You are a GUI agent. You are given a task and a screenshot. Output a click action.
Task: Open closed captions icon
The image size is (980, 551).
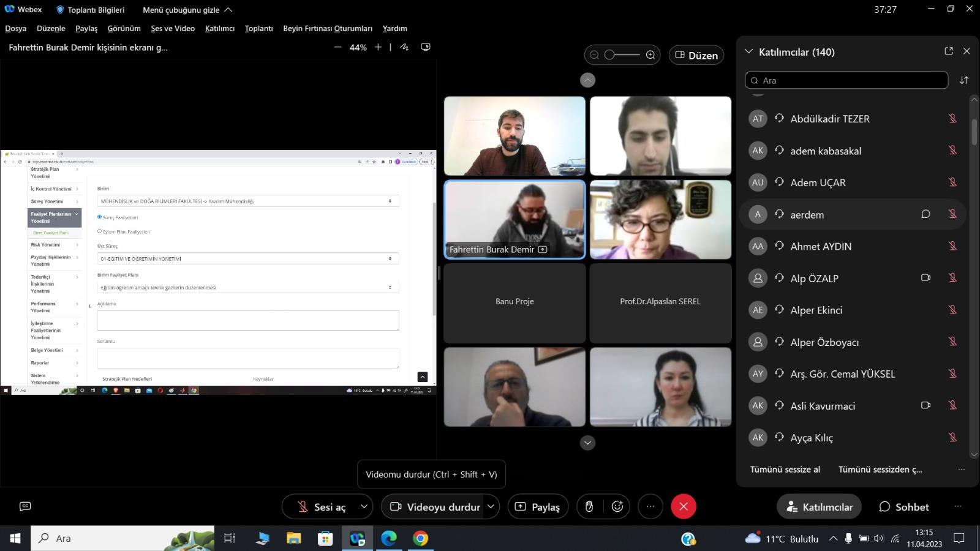pos(25,506)
